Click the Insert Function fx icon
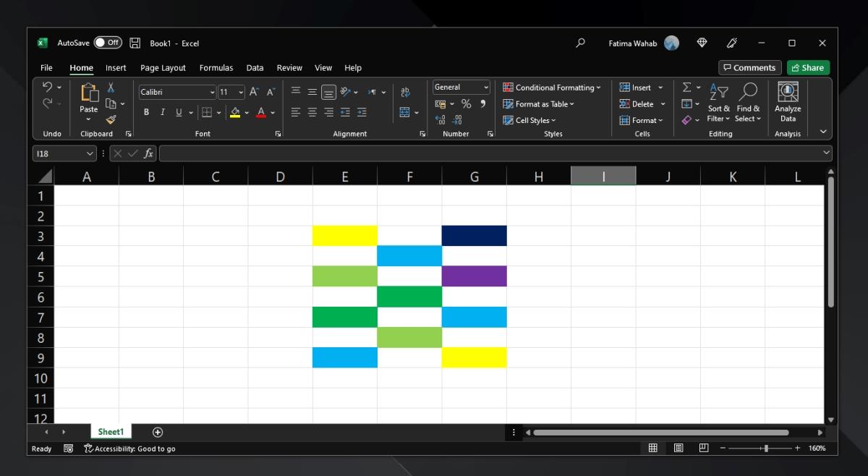Screen dimensions: 868x476 pos(148,153)
